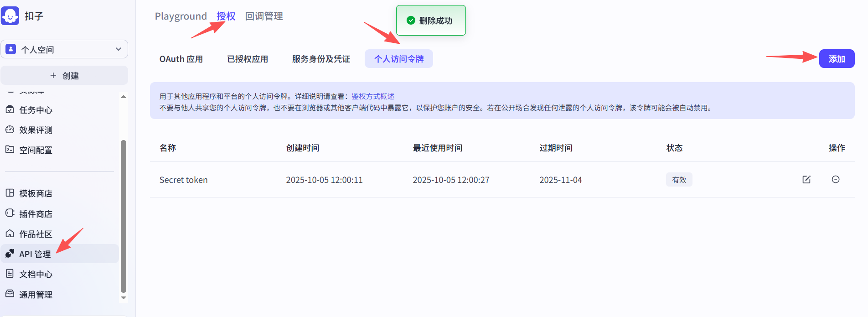Screen dimensions: 868x317
Task: Switch to the Playground tab
Action: pyautogui.click(x=181, y=16)
